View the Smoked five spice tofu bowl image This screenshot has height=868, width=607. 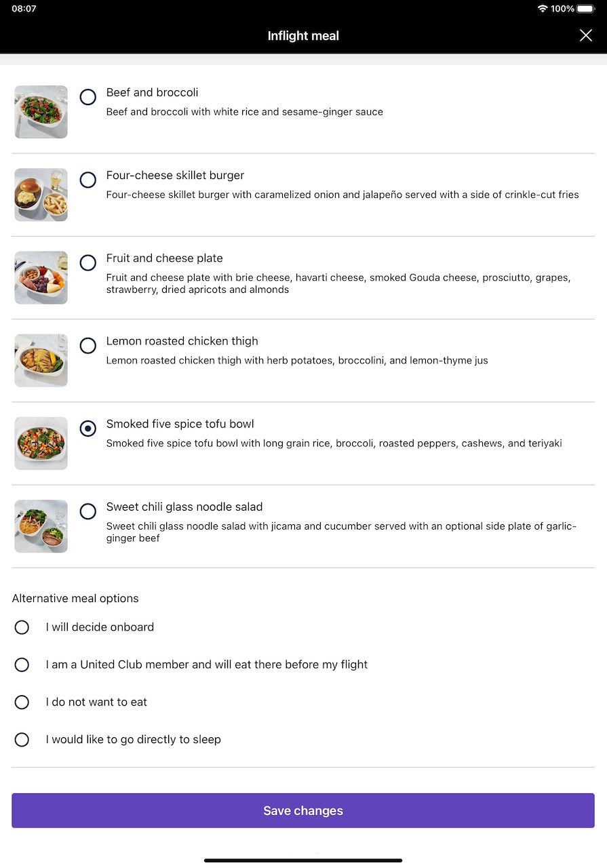coord(41,443)
